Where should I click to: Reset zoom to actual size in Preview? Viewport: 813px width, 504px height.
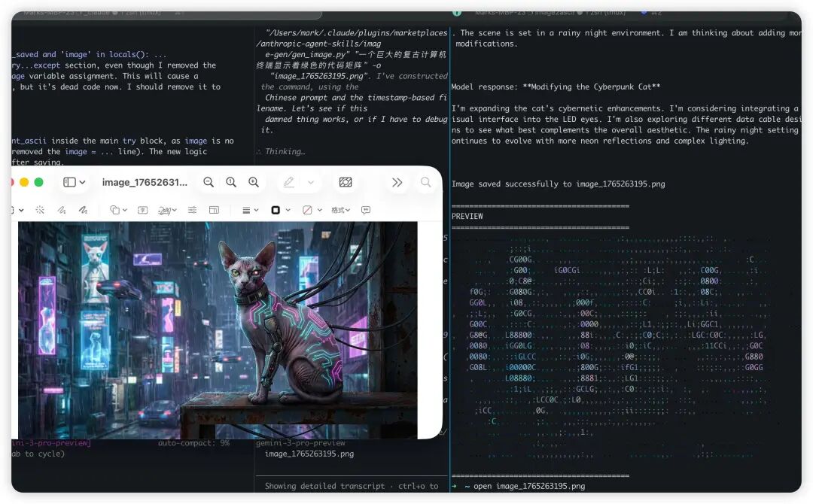231,183
